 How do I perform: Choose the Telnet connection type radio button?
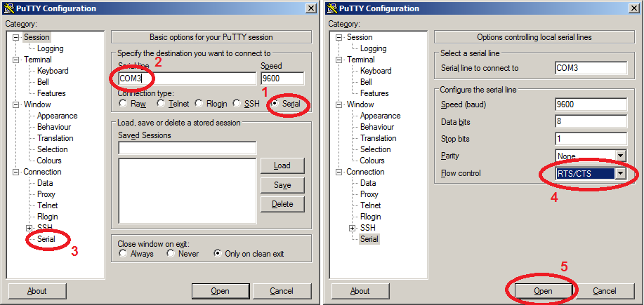click(x=162, y=104)
